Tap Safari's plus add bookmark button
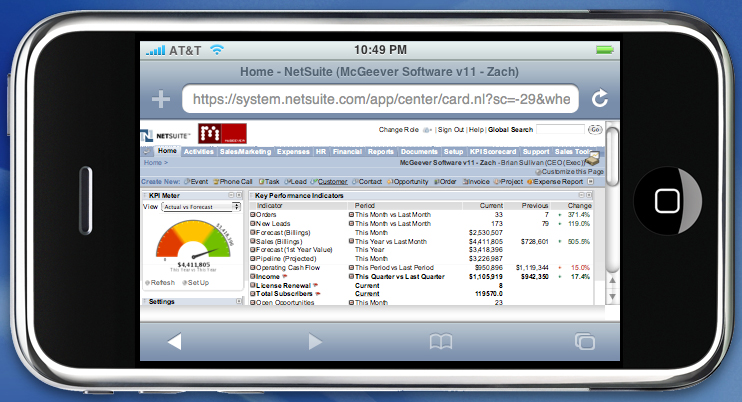 click(x=161, y=99)
